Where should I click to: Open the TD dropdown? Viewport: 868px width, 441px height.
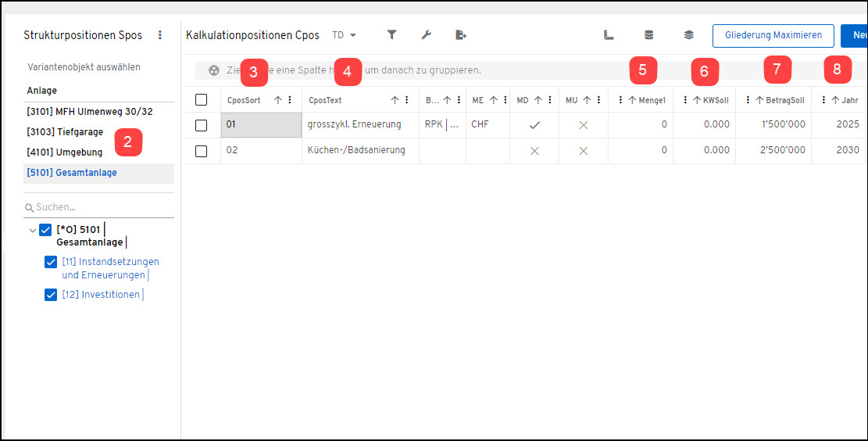tap(344, 35)
